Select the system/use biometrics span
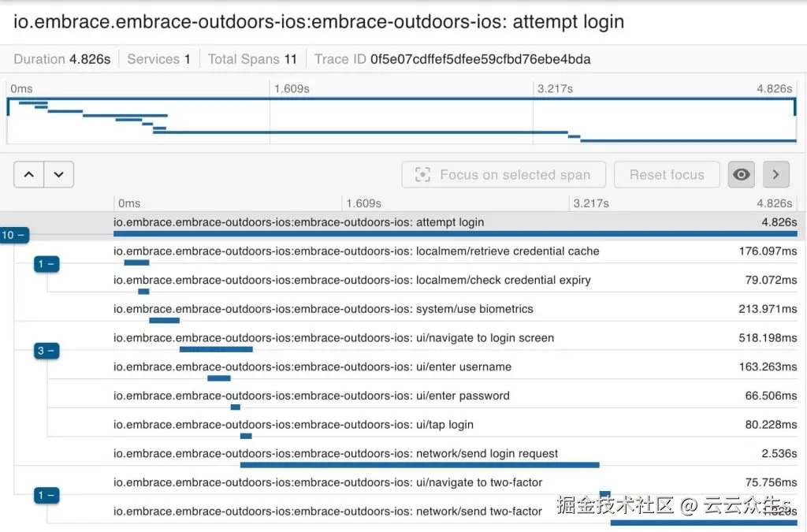Image resolution: width=807 pixels, height=532 pixels. coord(323,309)
